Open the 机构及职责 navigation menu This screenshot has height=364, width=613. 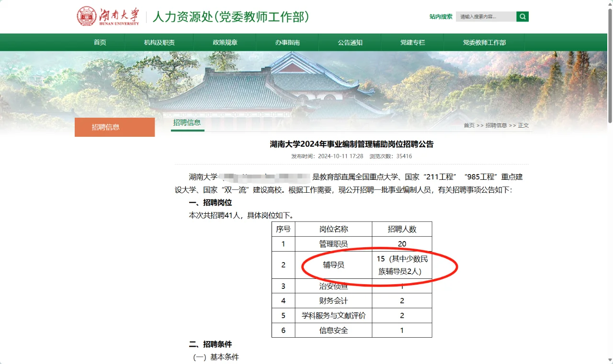point(159,43)
